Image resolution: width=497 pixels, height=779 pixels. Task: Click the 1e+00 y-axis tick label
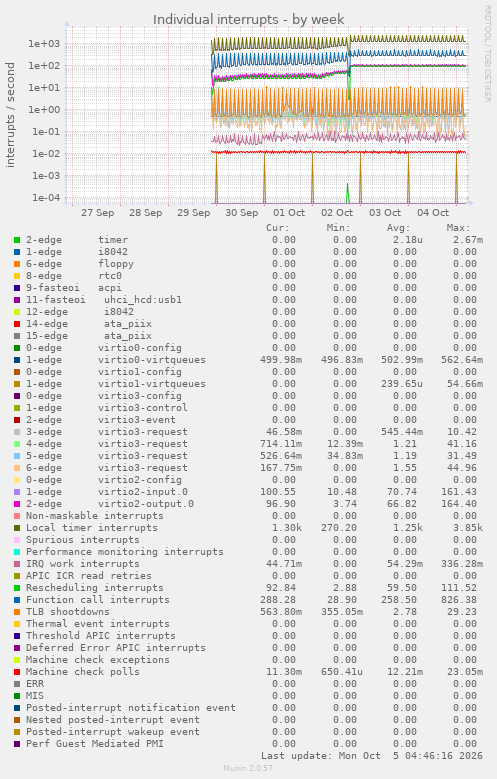click(x=44, y=110)
